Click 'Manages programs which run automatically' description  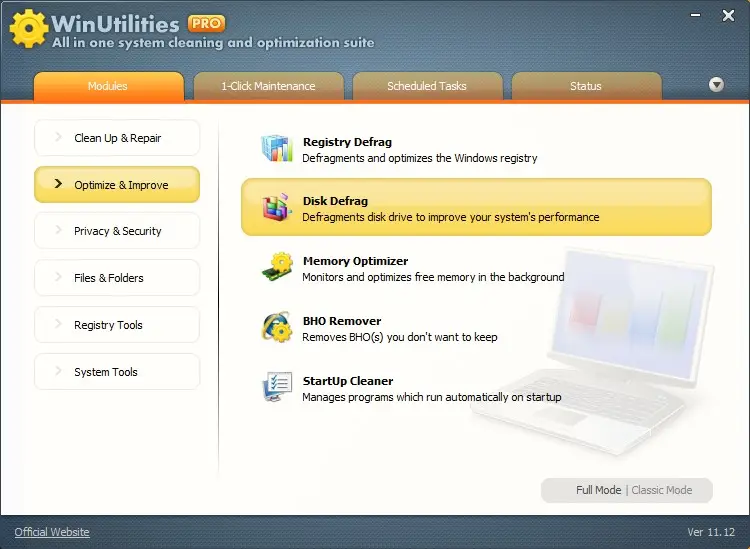point(431,397)
